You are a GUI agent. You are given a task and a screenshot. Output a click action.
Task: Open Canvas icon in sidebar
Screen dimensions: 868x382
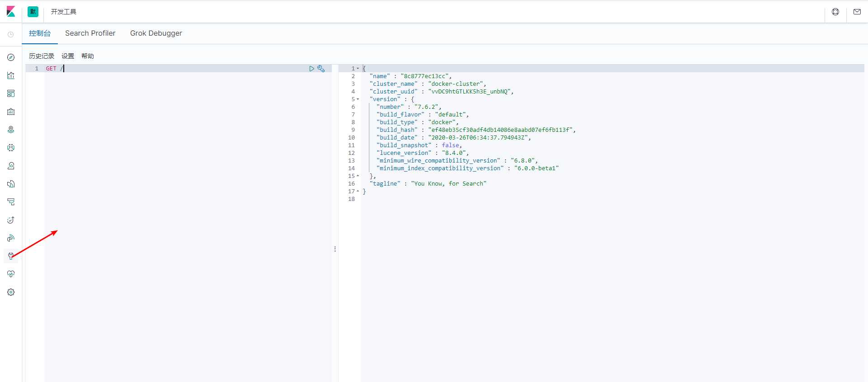11,112
